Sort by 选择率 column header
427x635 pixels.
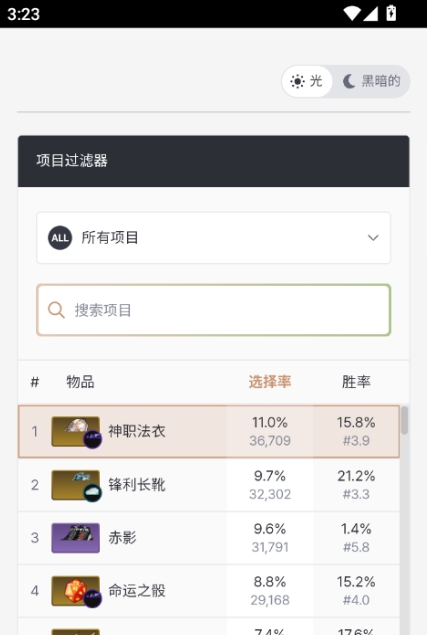tap(270, 382)
